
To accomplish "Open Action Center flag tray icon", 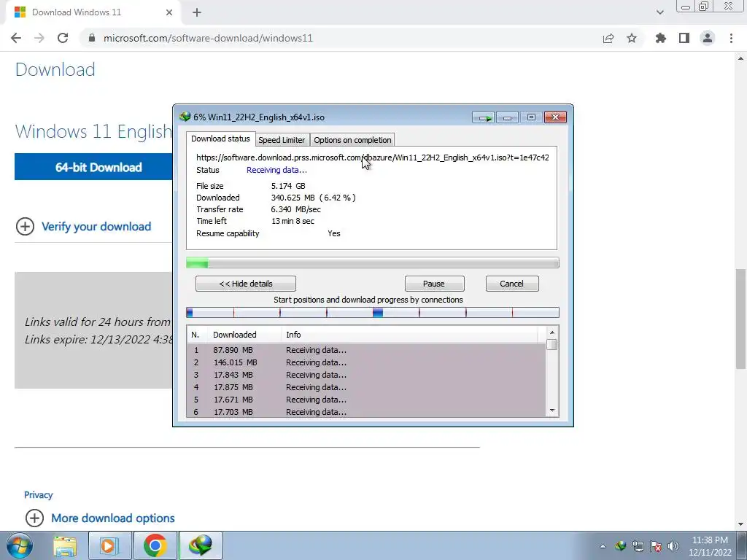I will tap(656, 546).
